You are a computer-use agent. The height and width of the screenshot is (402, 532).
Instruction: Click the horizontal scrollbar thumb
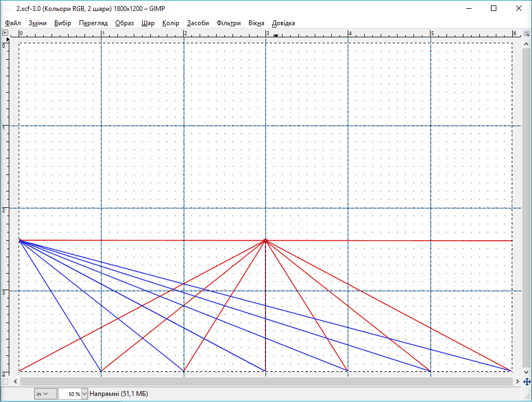(x=267, y=382)
